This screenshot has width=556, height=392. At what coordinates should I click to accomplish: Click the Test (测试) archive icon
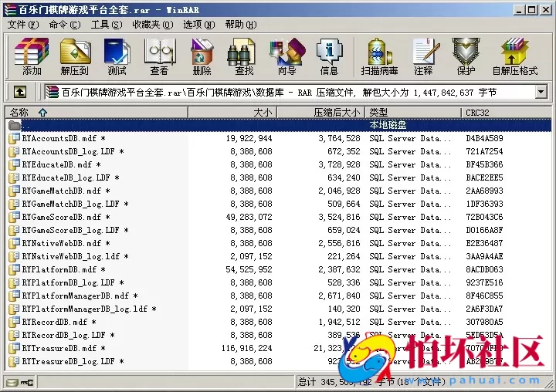[117, 56]
